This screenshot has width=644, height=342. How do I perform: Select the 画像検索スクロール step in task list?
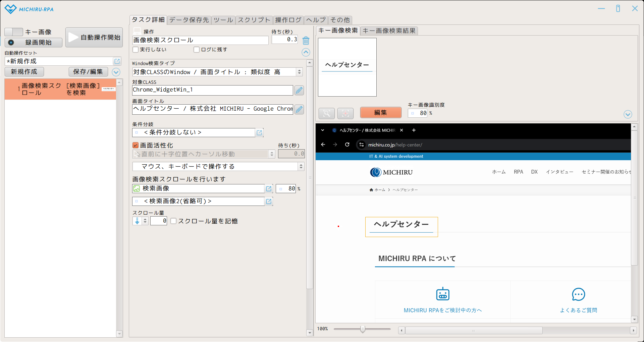60,90
